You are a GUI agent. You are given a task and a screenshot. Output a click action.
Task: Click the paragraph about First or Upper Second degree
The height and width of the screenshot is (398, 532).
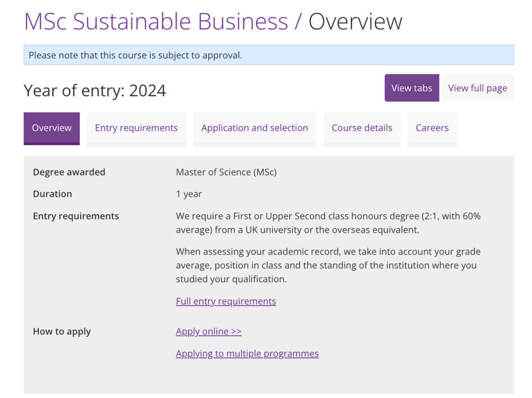click(x=321, y=223)
